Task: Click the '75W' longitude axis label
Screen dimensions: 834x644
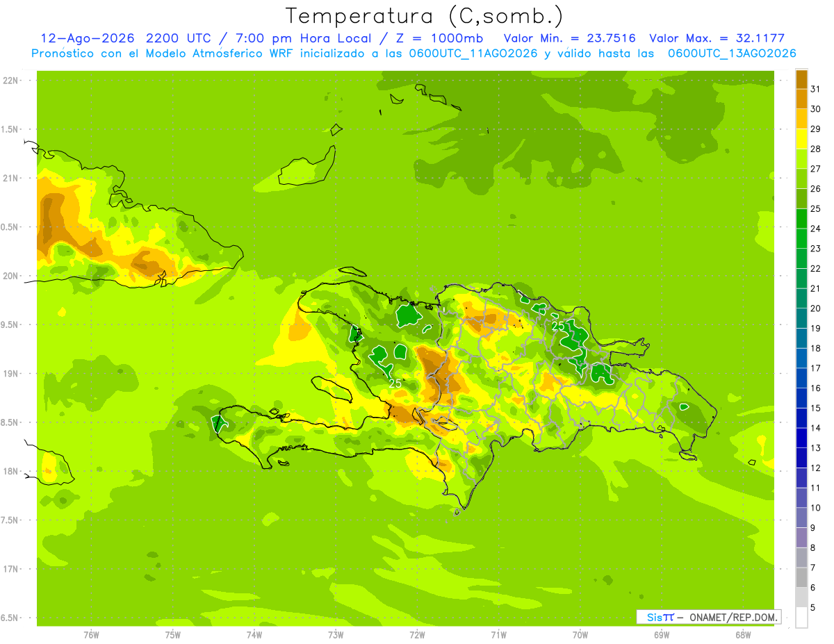Action: [173, 634]
